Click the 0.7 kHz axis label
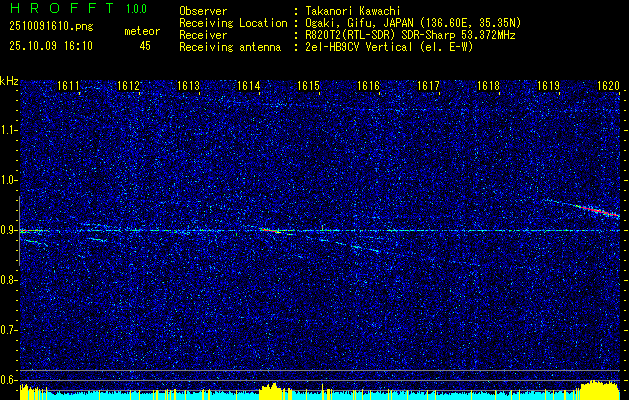The image size is (629, 400). [x=9, y=330]
